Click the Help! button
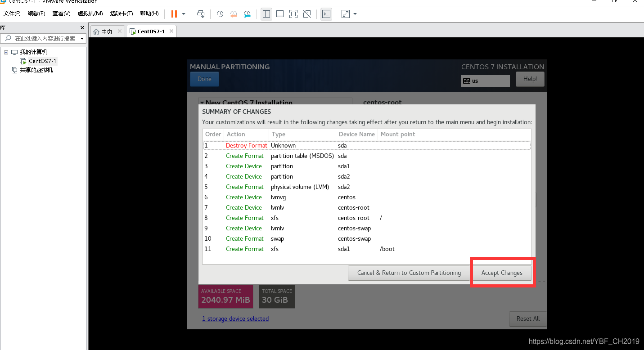Viewport: 644px width, 350px height. click(530, 79)
